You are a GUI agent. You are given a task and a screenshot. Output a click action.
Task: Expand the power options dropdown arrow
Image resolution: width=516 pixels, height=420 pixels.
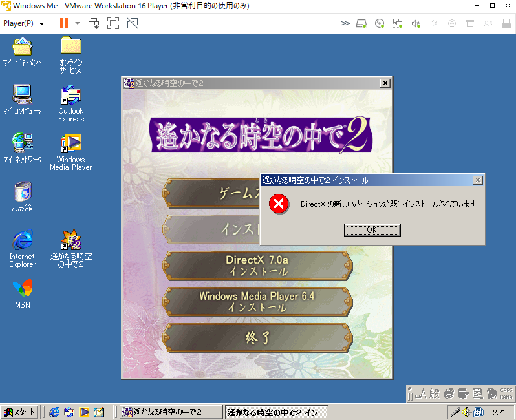[78, 23]
